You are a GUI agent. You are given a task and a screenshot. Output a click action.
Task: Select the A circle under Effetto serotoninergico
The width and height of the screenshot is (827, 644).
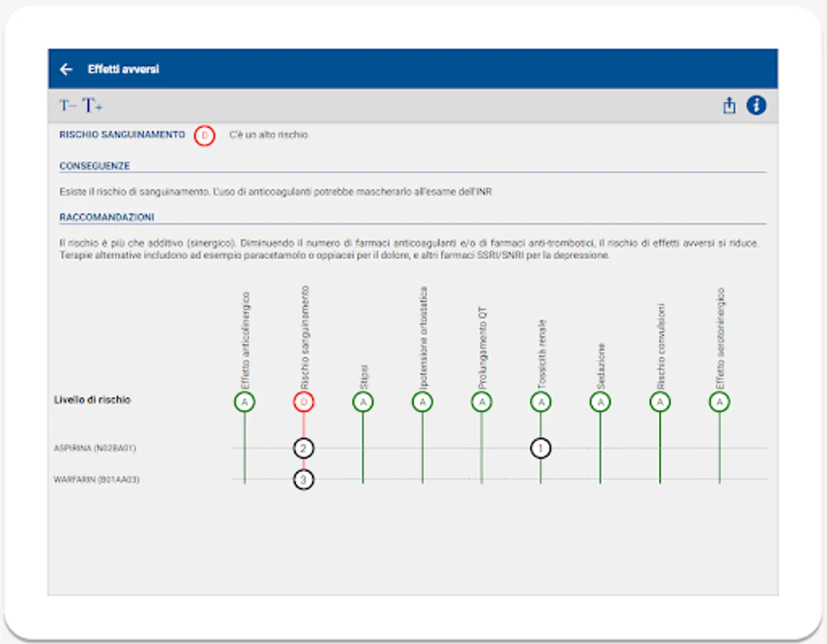pyautogui.click(x=720, y=402)
